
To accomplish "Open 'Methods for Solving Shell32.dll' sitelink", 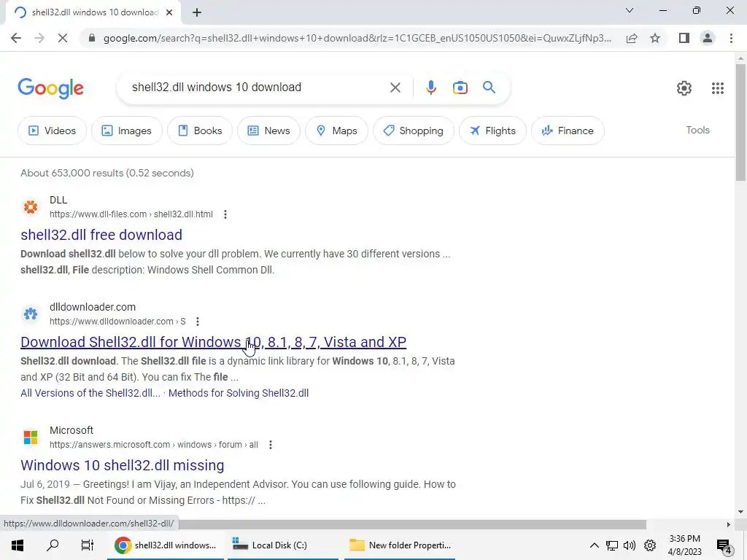I will (x=239, y=393).
